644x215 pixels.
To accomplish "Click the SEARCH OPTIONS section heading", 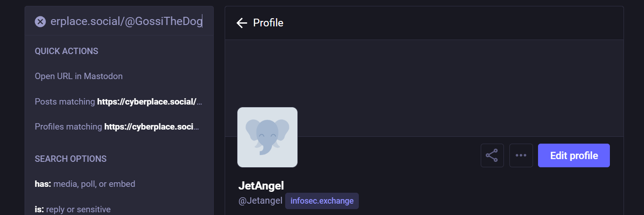I will 70,159.
